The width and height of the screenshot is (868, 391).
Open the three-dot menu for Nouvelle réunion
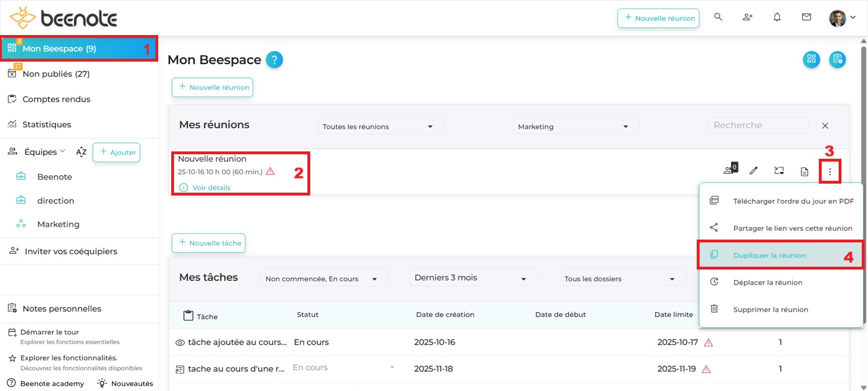pyautogui.click(x=830, y=171)
